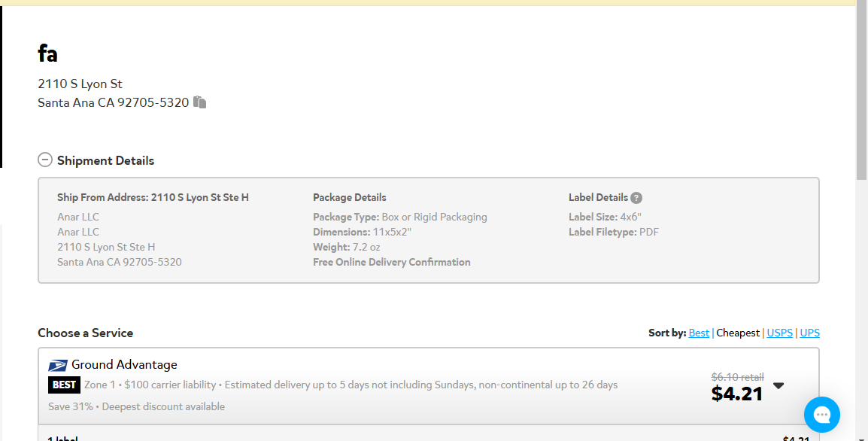
Task: Open the Label Details help question mark
Action: (636, 198)
